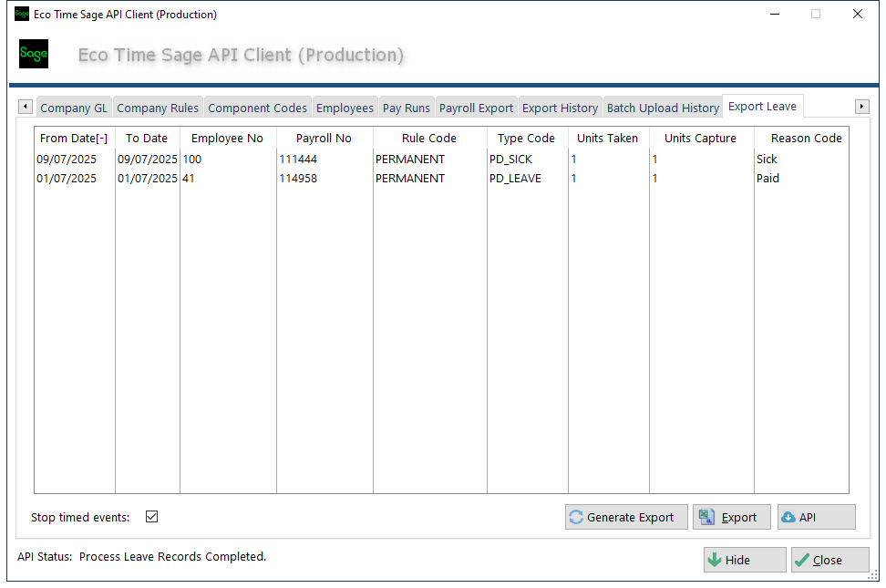The width and height of the screenshot is (886, 588).
Task: Click the Generate Export refresh icon
Action: tap(576, 518)
